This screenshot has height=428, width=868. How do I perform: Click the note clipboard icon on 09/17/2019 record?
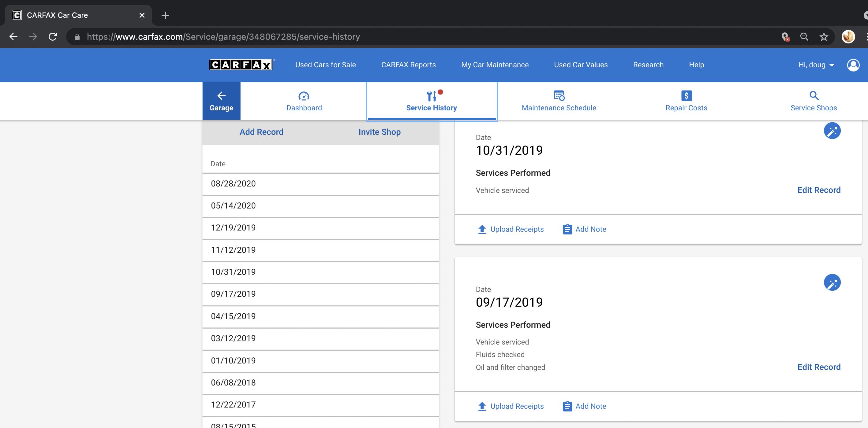coord(567,406)
